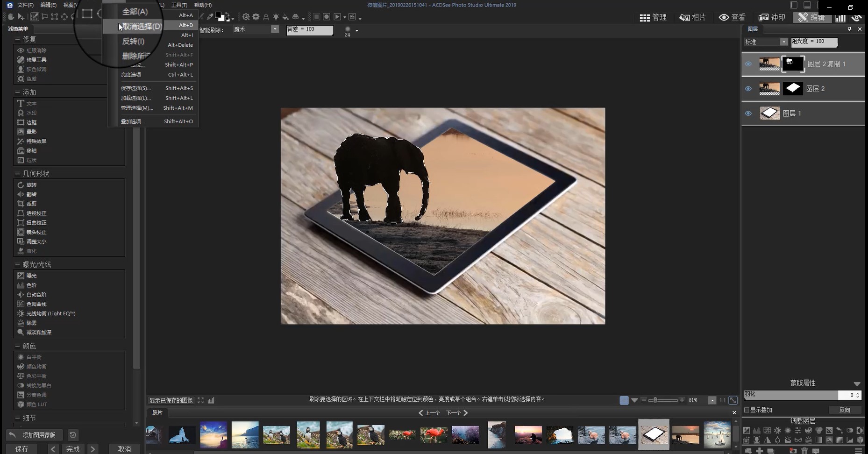Open the layers panel hamburger menu
The height and width of the screenshot is (454, 868).
[858, 451]
